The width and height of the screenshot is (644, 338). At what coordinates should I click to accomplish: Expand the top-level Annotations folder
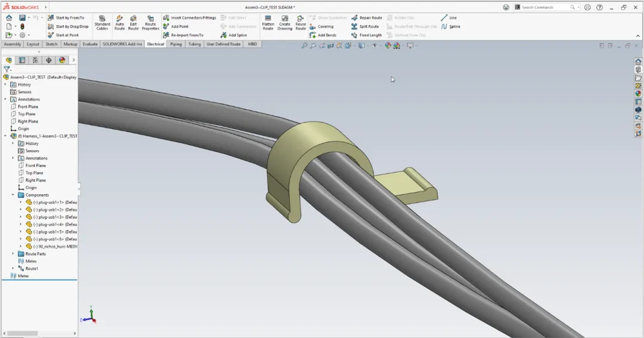[x=5, y=99]
